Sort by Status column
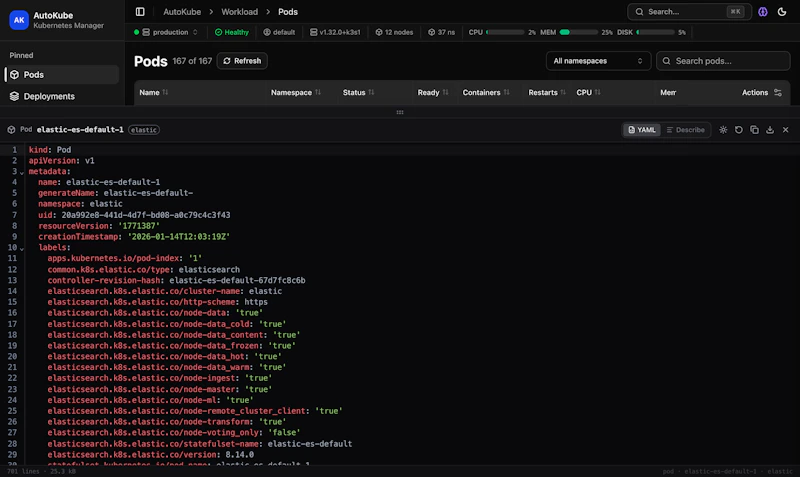Screen dimensions: 800x477 pos(358,92)
